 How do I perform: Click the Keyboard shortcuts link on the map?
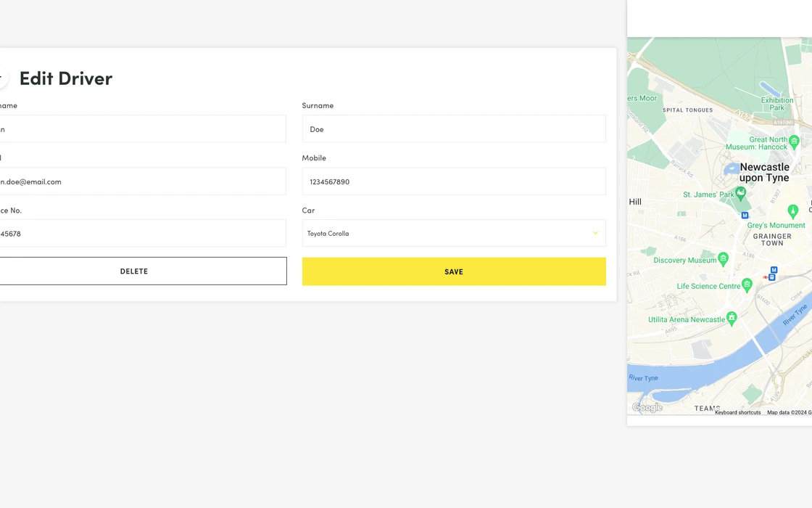click(738, 413)
